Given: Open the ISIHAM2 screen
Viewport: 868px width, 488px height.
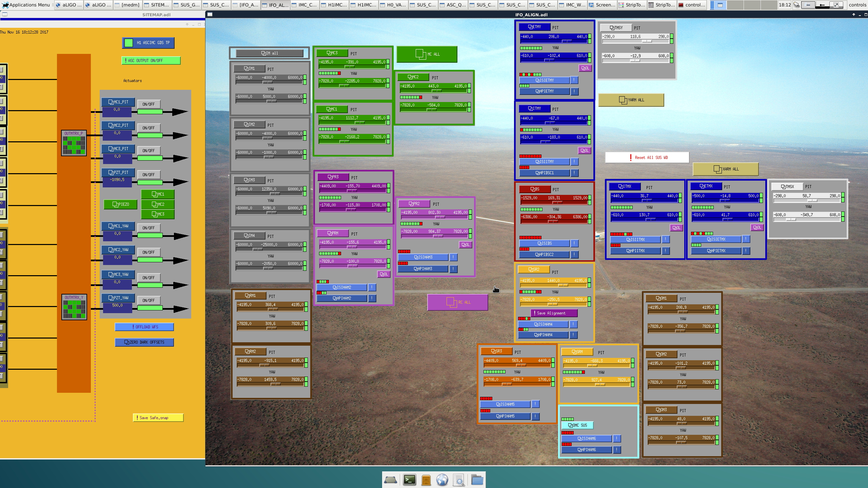Looking at the screenshot, I should pos(342,287).
